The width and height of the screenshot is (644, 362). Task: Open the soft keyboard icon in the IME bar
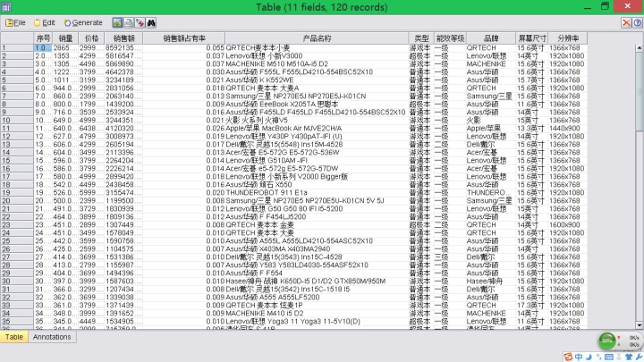609,357
